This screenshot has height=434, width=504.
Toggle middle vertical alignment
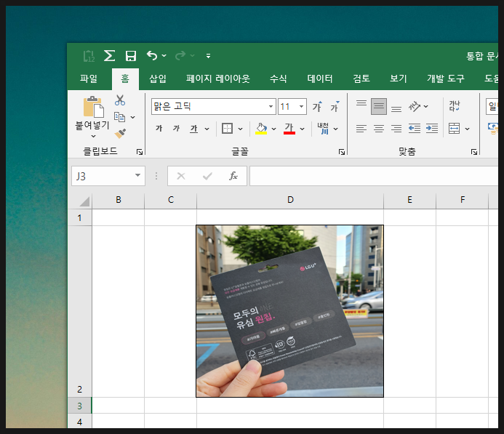click(379, 106)
